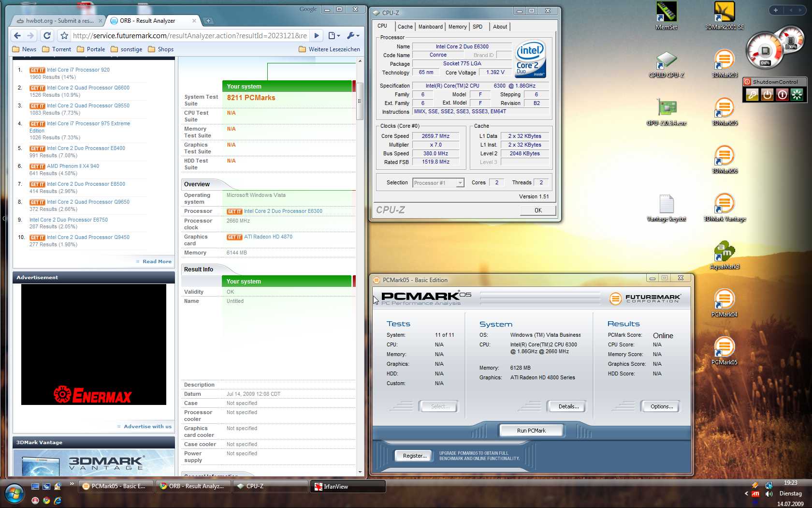Click the CPU usage gauge gadget
The width and height of the screenshot is (812, 508).
(x=765, y=50)
